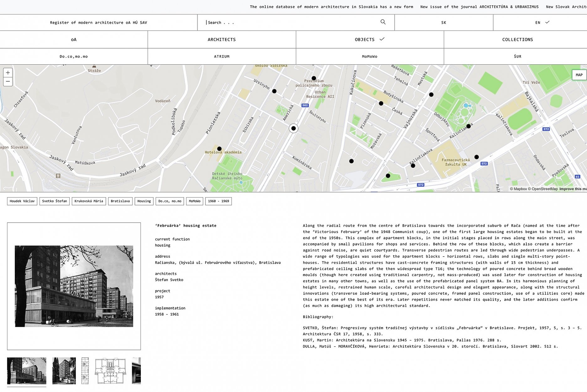The height and width of the screenshot is (392, 587).
Task: Zoom out on the map
Action: 8,82
